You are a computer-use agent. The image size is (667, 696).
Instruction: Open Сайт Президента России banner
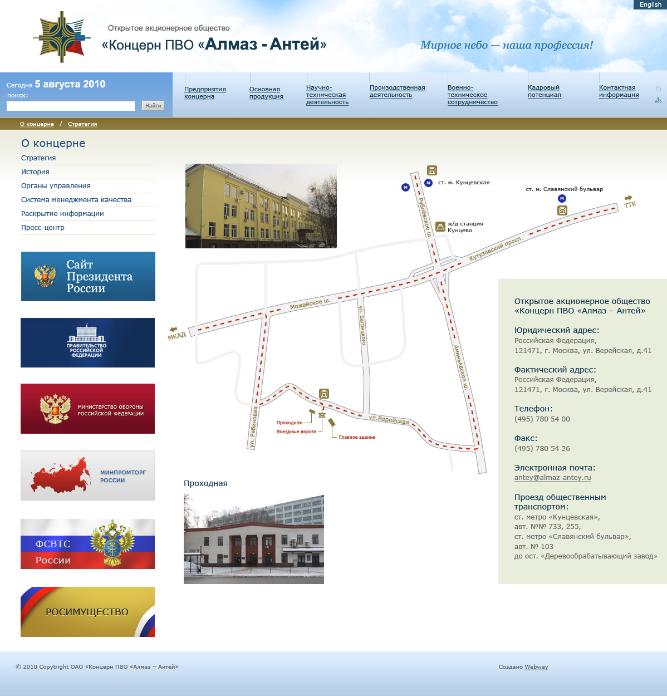click(88, 276)
